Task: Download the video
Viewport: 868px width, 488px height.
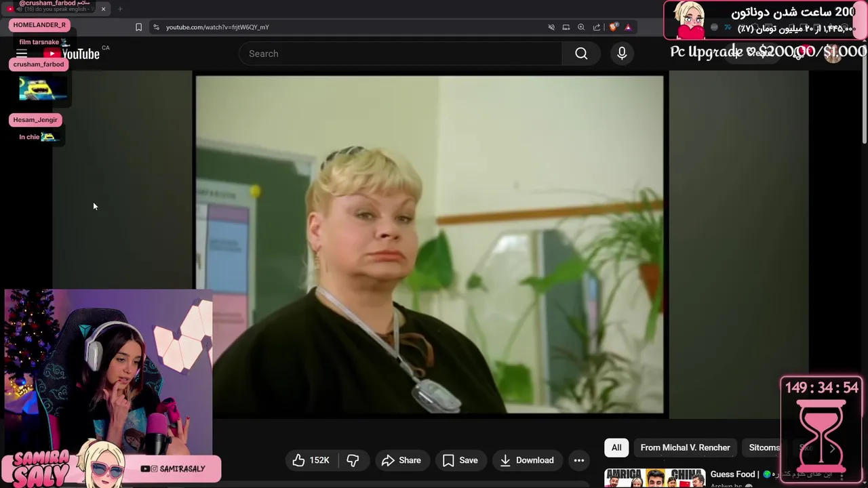Action: pos(528,460)
